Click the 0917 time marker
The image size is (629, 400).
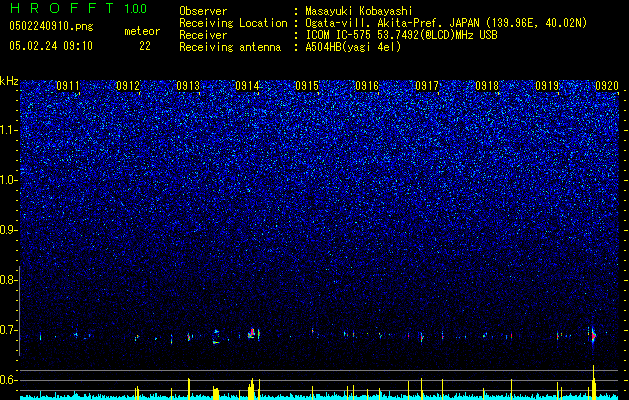[x=427, y=86]
